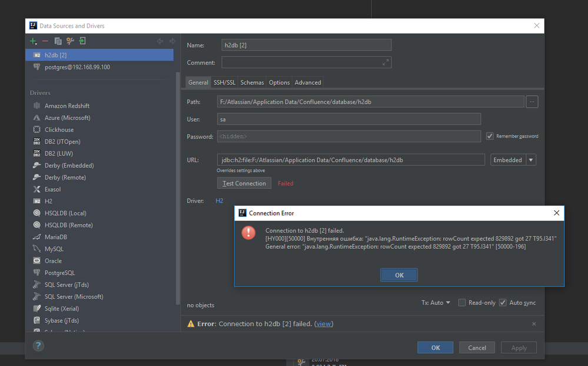Dismiss the error notification bar
The height and width of the screenshot is (366, 588).
[x=534, y=324]
